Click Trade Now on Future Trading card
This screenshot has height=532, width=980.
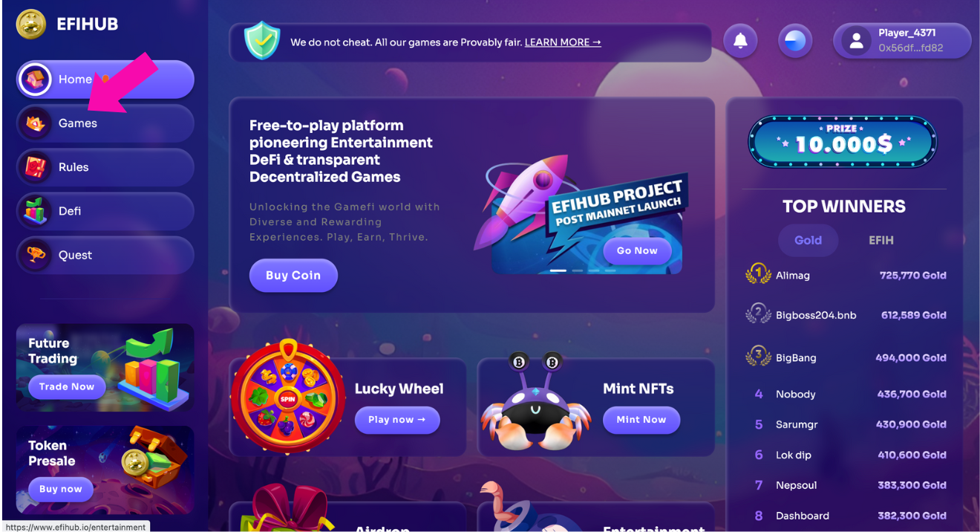[67, 386]
